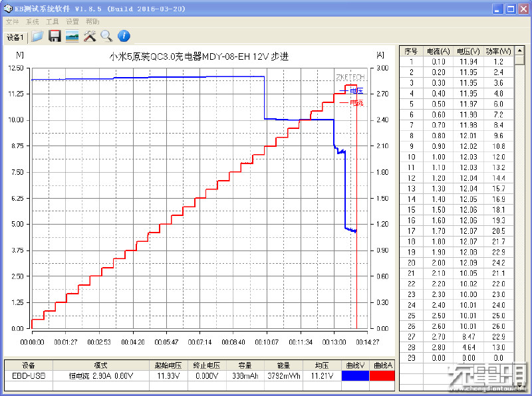Viewport: 532px width, 396px height.
Task: Click the table scrollbar up arrow
Action: [x=519, y=51]
